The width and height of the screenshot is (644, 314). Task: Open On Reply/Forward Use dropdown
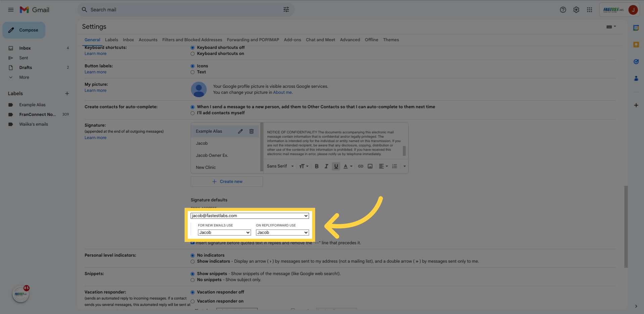[x=282, y=233]
